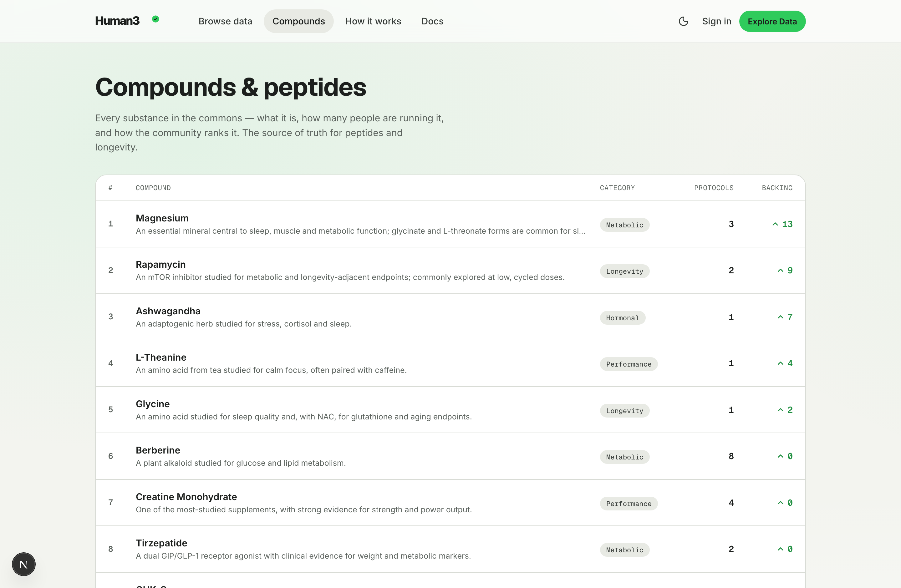Click the Compounds & peptides heading

tap(231, 87)
